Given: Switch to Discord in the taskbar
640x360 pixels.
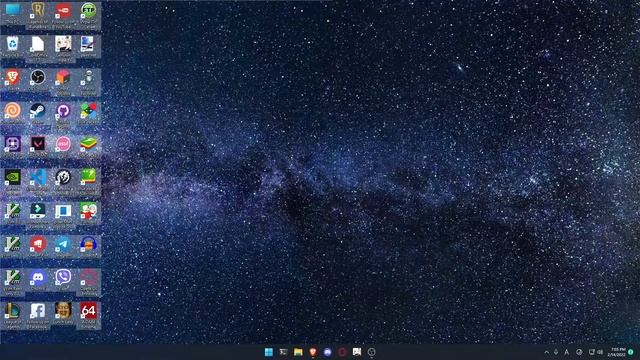Looking at the screenshot, I should [327, 352].
